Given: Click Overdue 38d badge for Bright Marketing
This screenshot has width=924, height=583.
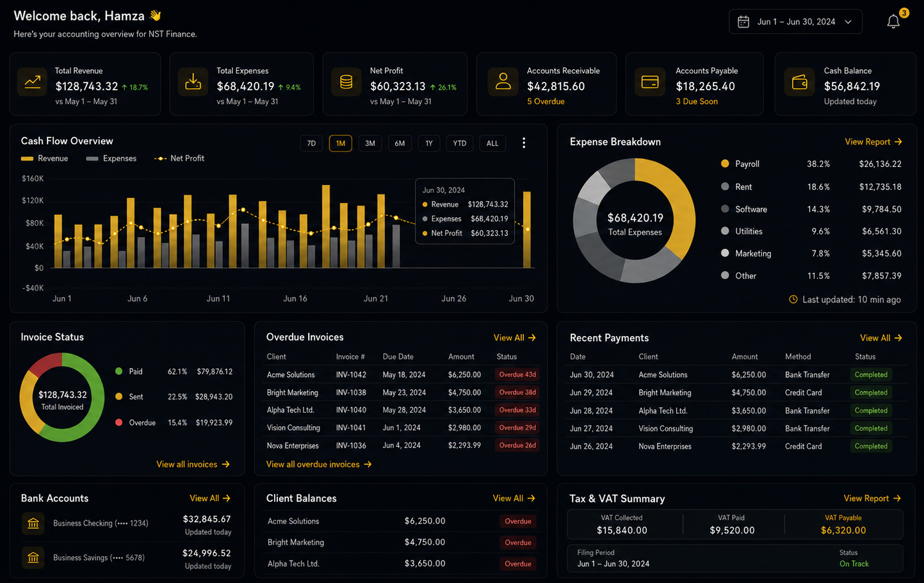Looking at the screenshot, I should pos(517,392).
